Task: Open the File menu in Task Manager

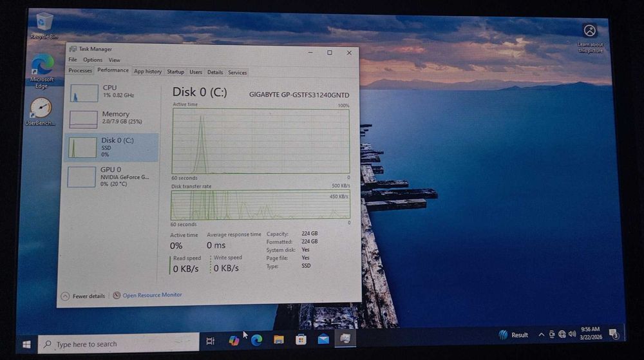Action: [73, 59]
